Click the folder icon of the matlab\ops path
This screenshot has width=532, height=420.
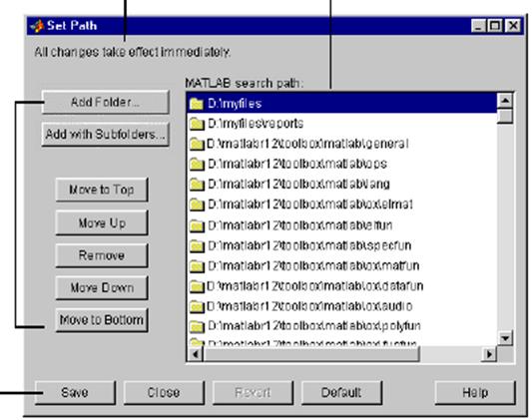[x=197, y=165]
